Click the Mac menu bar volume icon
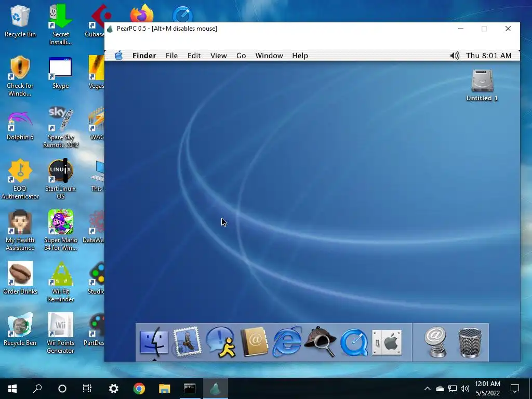Viewport: 532px width, 399px height. [x=455, y=56]
